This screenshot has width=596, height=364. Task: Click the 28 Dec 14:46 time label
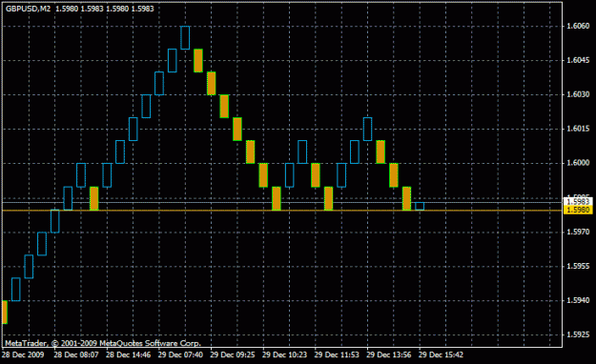(128, 354)
